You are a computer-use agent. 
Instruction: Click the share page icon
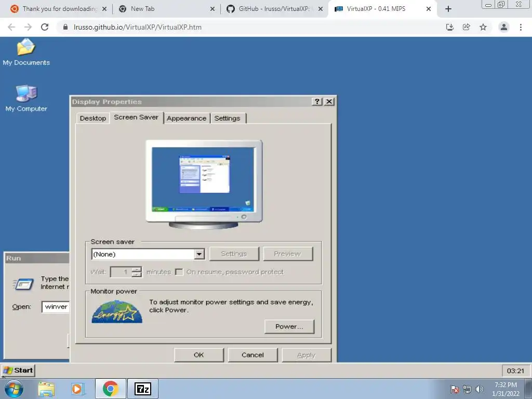(x=467, y=27)
